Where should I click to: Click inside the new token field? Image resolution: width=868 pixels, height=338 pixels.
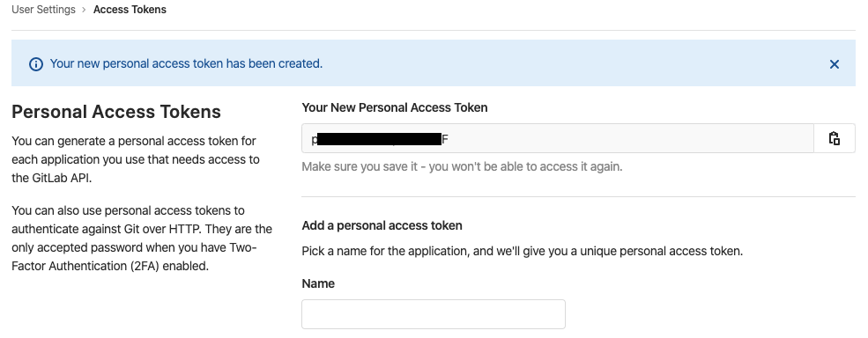pos(558,138)
